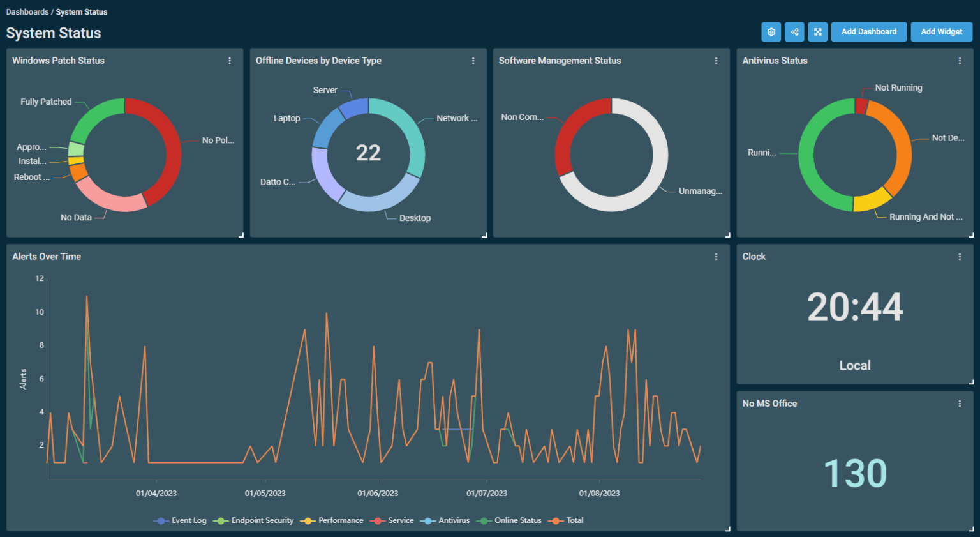Click the Alerts Over Time widget title
This screenshot has width=980, height=537.
(x=47, y=257)
